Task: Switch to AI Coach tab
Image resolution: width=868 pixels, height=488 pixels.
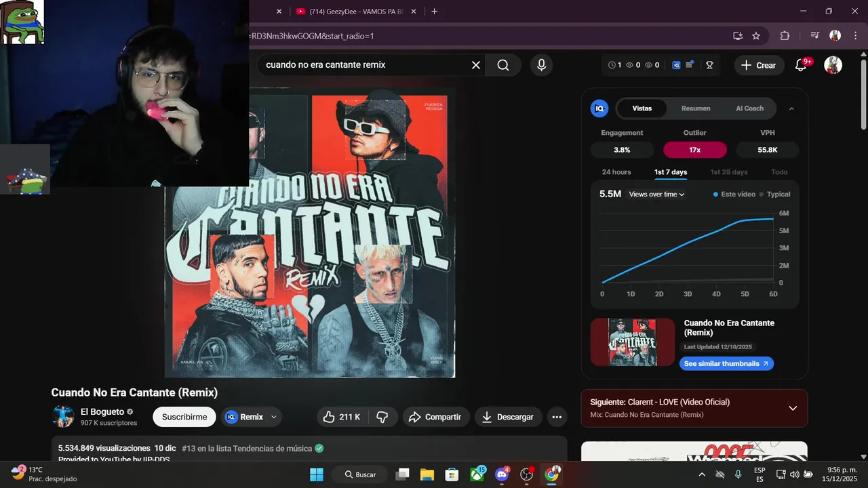Action: pos(749,108)
